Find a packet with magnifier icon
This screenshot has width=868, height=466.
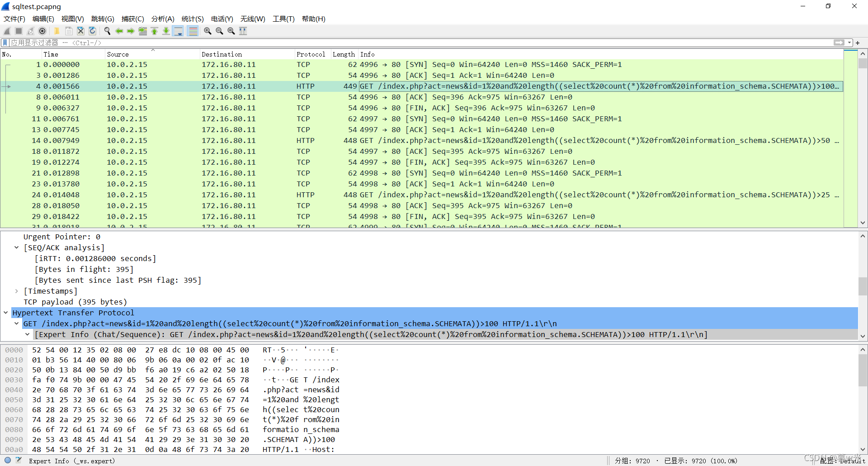tap(107, 31)
